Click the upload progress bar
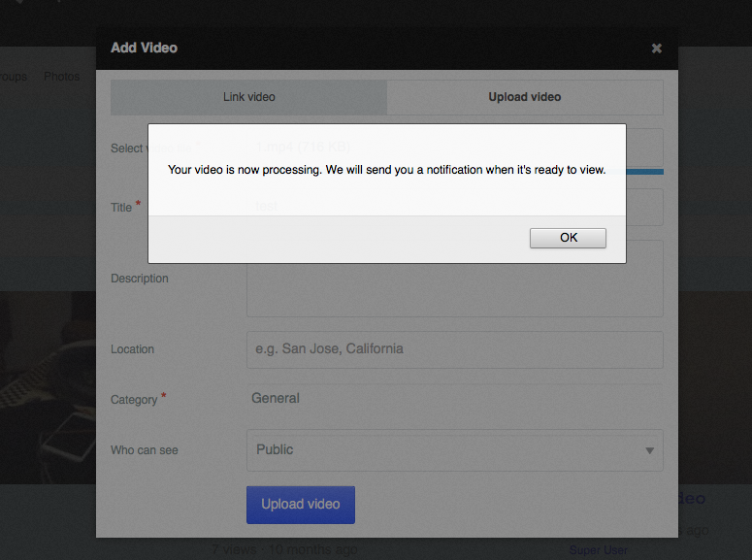The height and width of the screenshot is (560, 752). pos(644,172)
